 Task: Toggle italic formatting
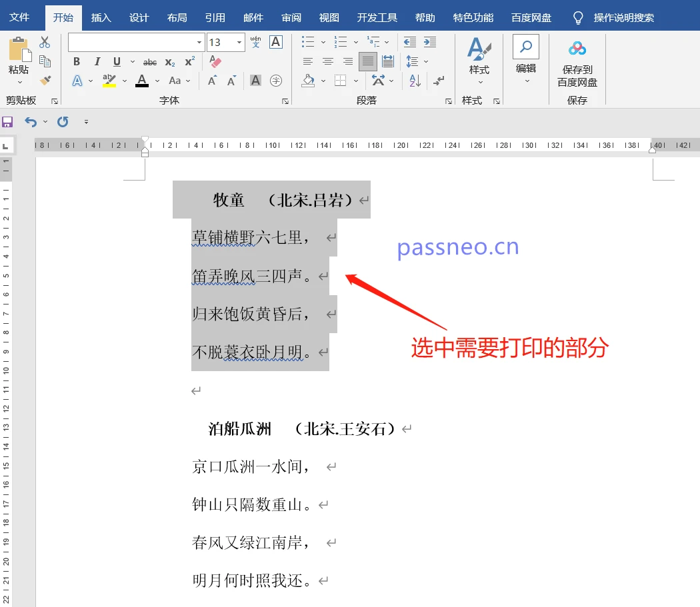tap(97, 61)
